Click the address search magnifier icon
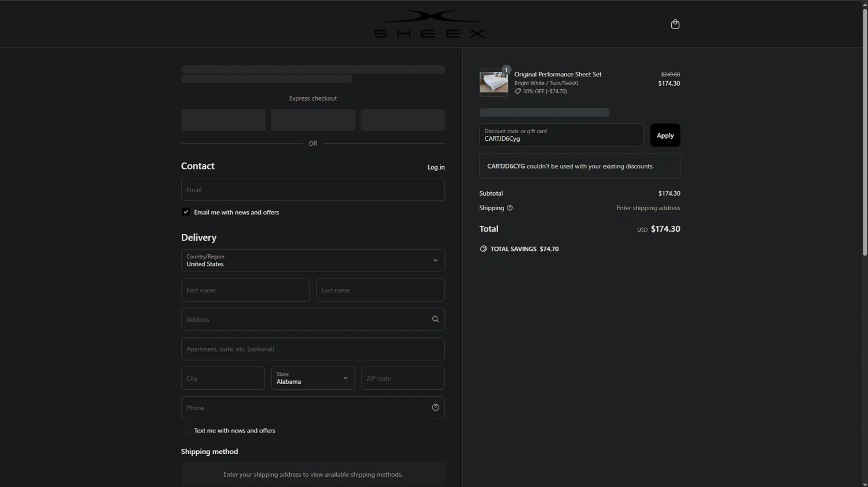 pos(435,319)
